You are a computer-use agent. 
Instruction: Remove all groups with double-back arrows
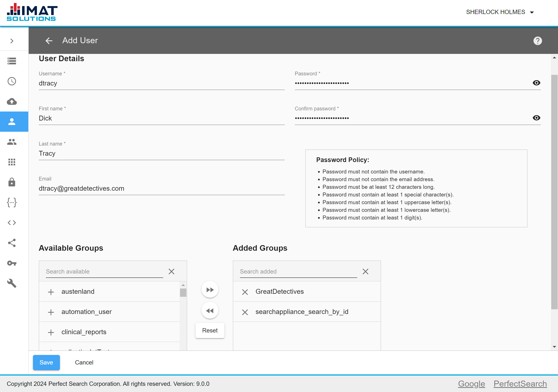coord(210,311)
